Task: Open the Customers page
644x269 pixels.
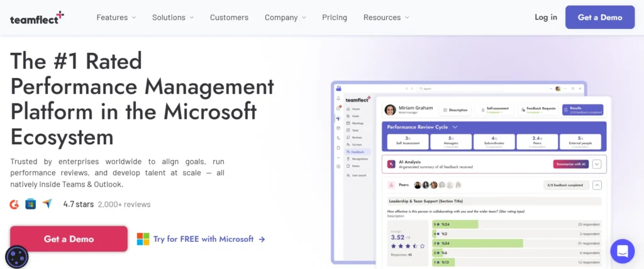Action: [x=229, y=17]
